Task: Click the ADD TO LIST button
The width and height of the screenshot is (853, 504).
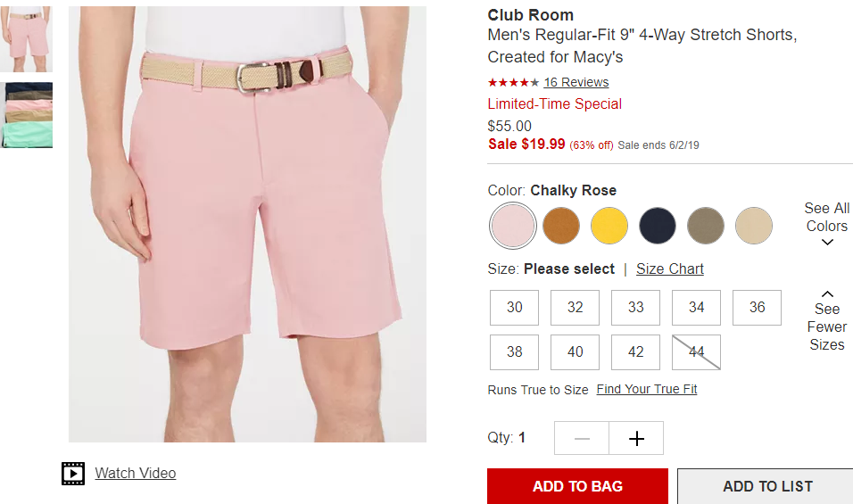Action: pyautogui.click(x=767, y=486)
